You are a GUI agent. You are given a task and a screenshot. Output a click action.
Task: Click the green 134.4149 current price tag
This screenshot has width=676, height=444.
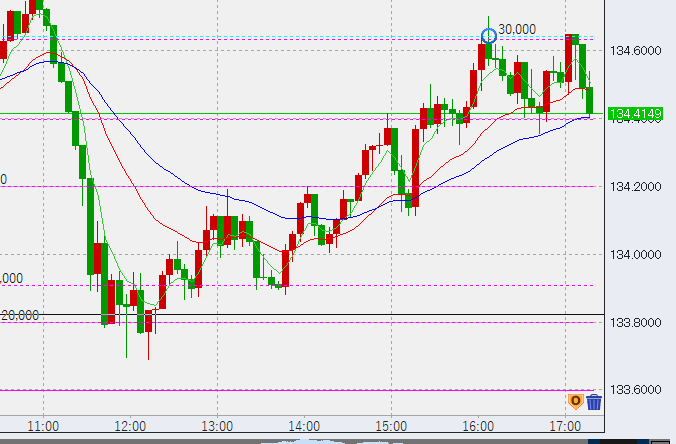tap(637, 113)
